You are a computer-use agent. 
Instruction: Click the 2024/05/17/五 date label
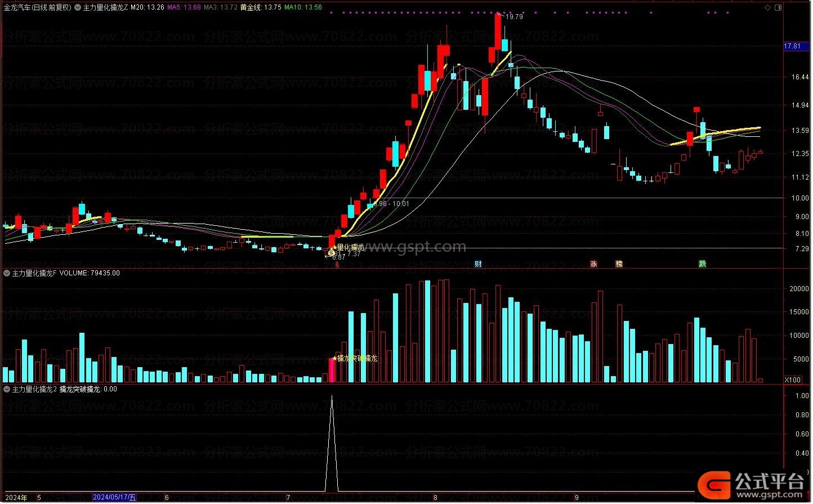[x=114, y=497]
